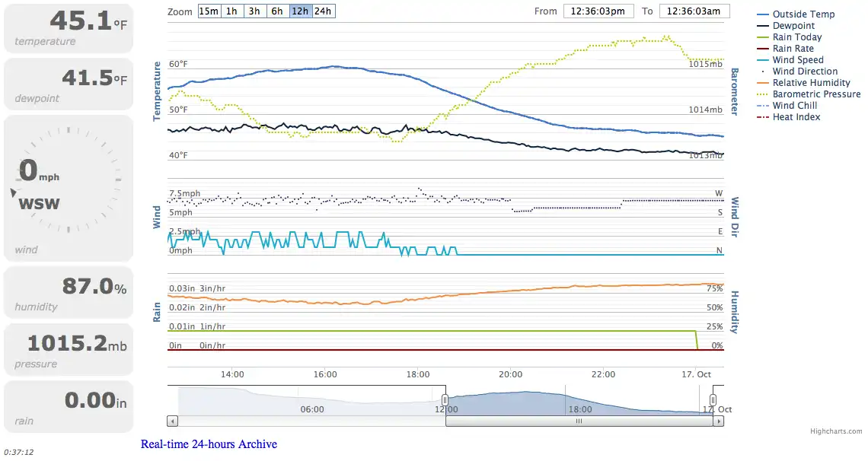The image size is (868, 461).
Task: Set zoom range to 1h
Action: click(231, 11)
